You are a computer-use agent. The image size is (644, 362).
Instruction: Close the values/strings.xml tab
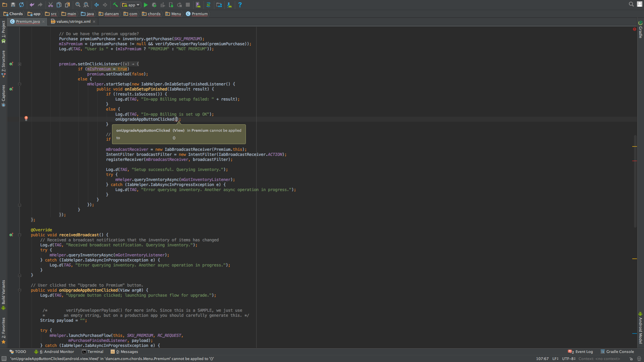point(94,21)
